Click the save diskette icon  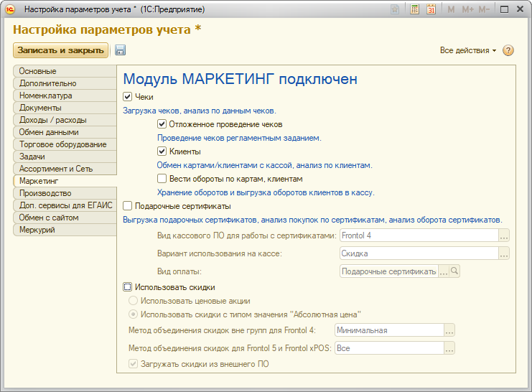120,50
